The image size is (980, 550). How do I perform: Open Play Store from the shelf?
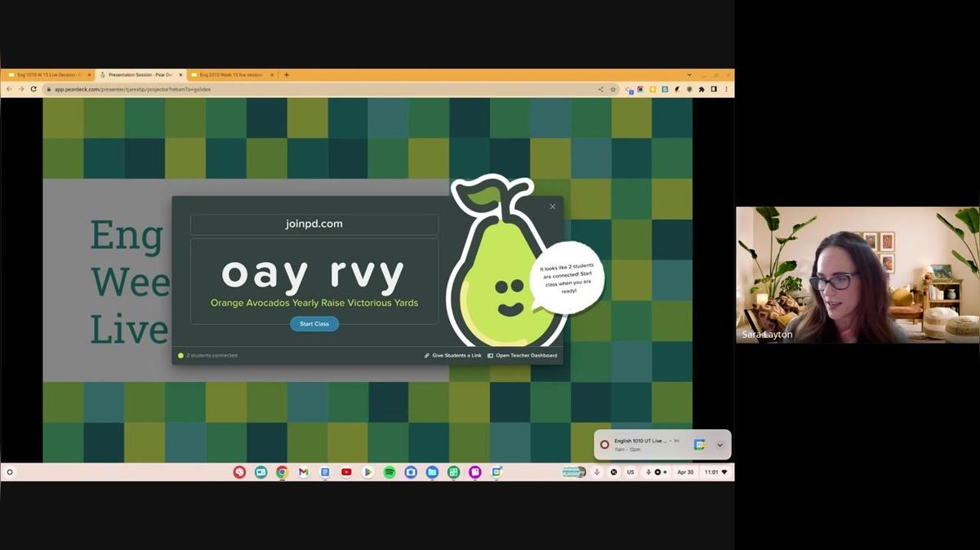[x=367, y=472]
